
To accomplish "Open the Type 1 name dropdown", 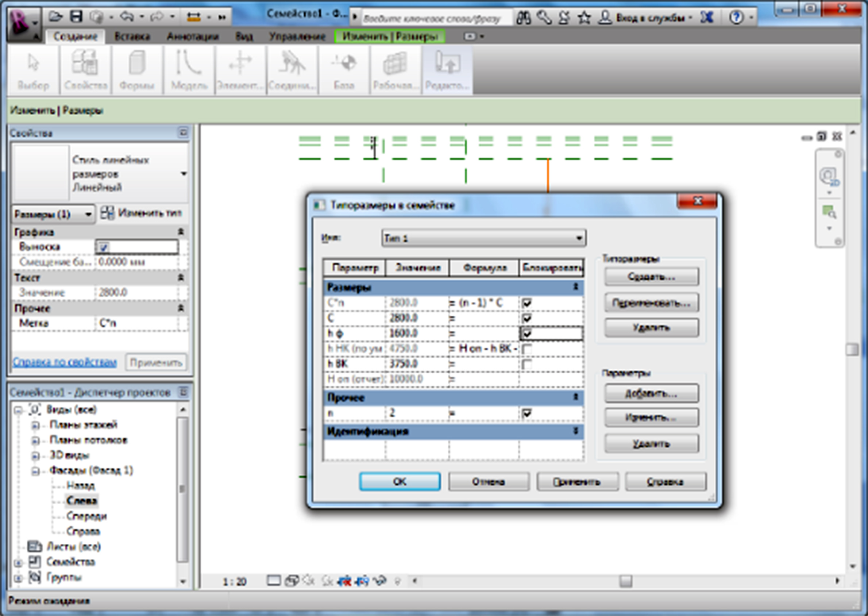I will point(483,238).
